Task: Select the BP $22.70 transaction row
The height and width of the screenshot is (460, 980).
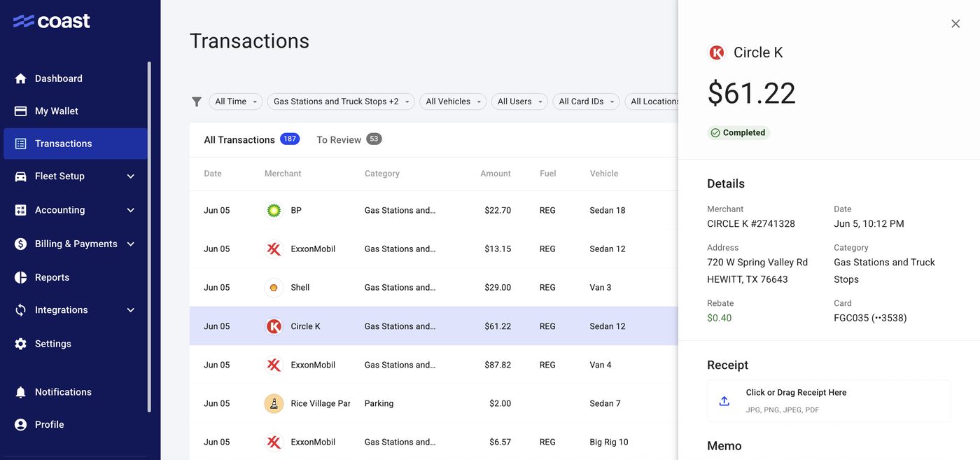Action: (434, 210)
